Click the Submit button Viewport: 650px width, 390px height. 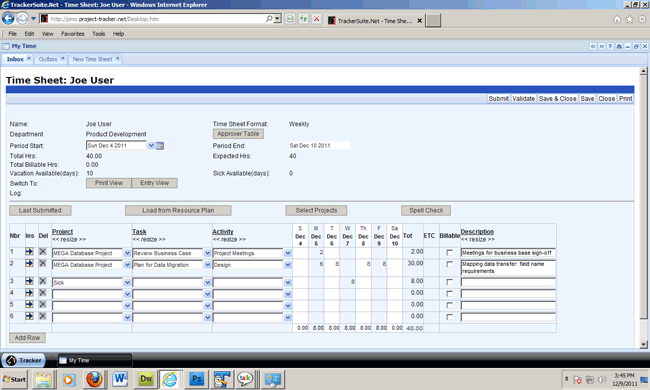pyautogui.click(x=498, y=99)
